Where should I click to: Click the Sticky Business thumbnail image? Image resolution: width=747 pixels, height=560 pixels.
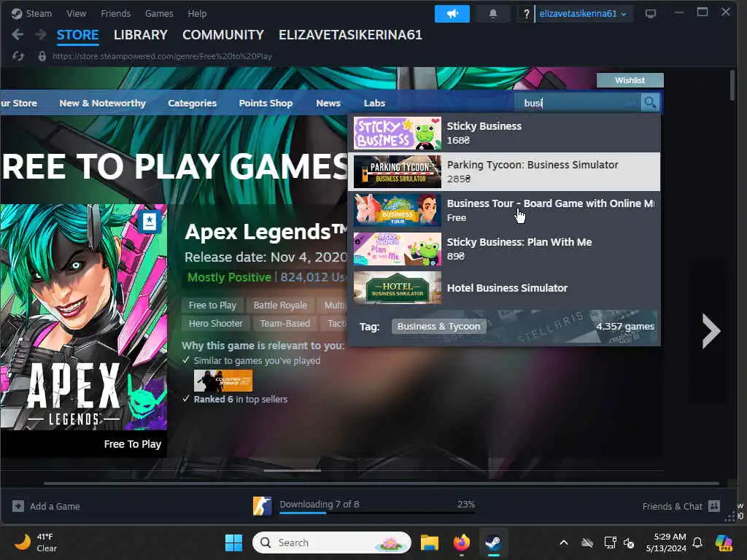pos(398,133)
